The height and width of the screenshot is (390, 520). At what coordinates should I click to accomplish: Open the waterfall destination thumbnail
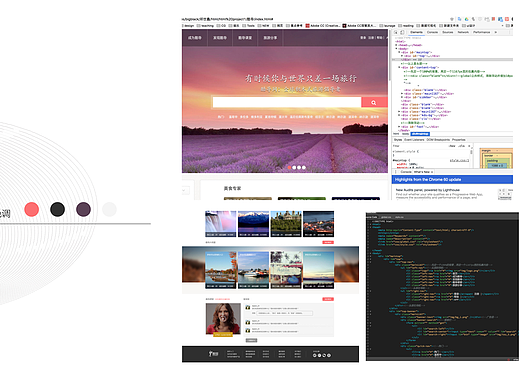pos(221,224)
